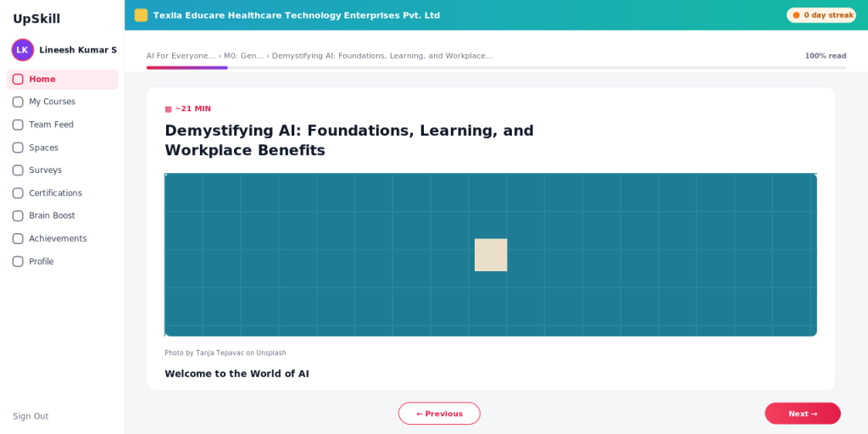Click the 100% read label
This screenshot has width=868, height=434.
pyautogui.click(x=826, y=56)
